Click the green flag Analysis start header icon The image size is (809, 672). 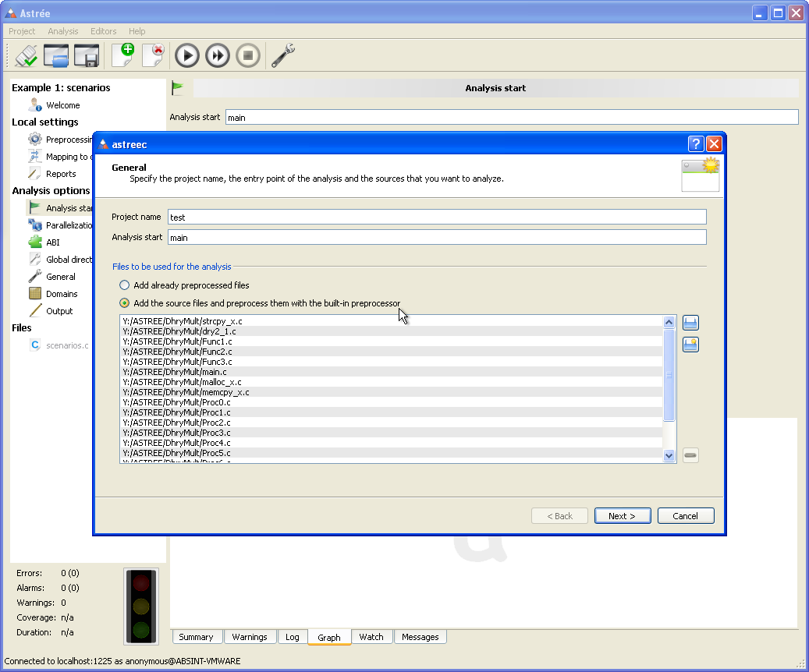click(x=178, y=88)
